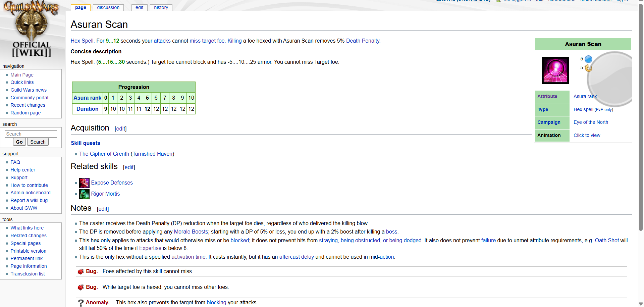Open the history tab
The height and width of the screenshot is (307, 644).
(161, 7)
